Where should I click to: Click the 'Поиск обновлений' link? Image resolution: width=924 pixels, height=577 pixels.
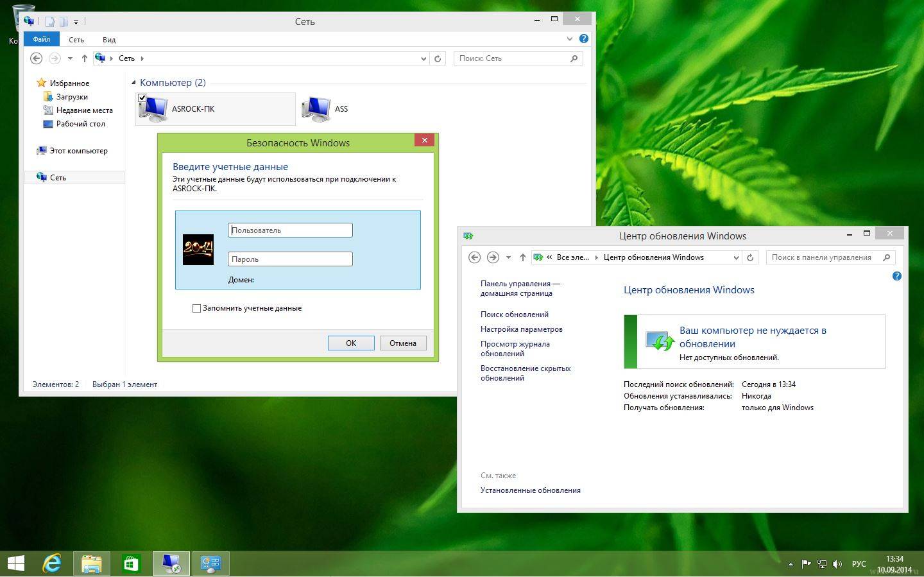click(x=514, y=314)
